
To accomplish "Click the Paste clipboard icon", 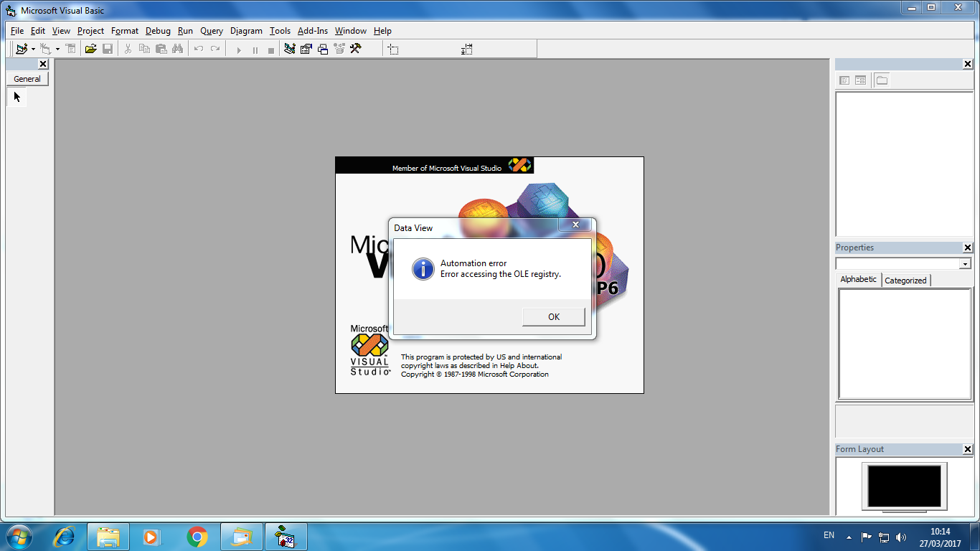I will 161,49.
